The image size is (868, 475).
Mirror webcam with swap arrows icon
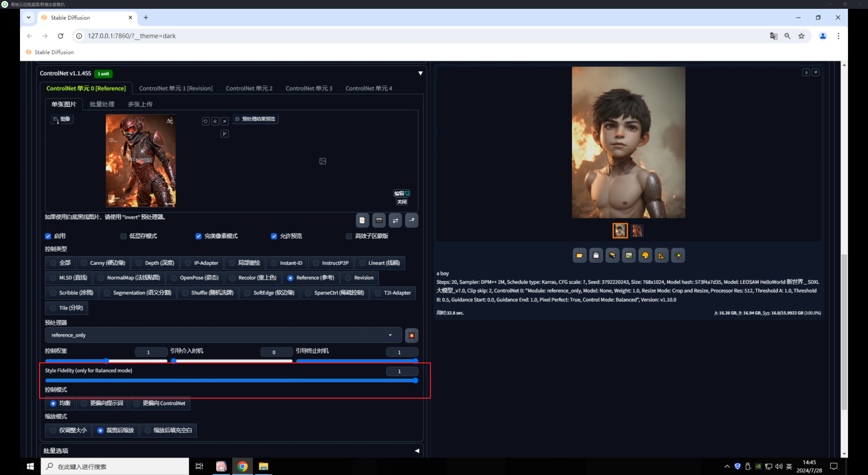click(x=395, y=220)
